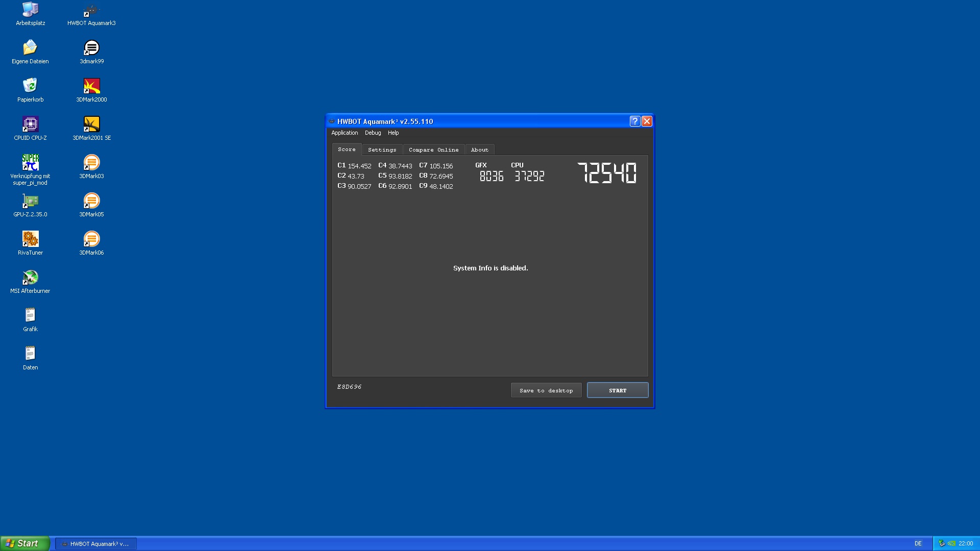Click the CPU score 37292
The image size is (980, 551).
pos(529,176)
